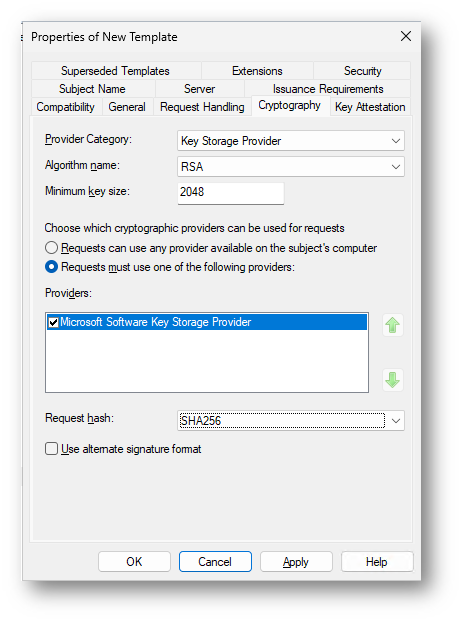Open the Superseded Templates tab
The image size is (463, 623).
click(115, 71)
